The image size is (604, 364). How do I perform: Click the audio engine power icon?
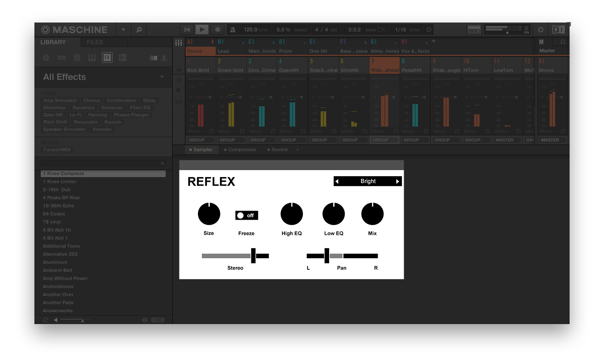tap(541, 30)
